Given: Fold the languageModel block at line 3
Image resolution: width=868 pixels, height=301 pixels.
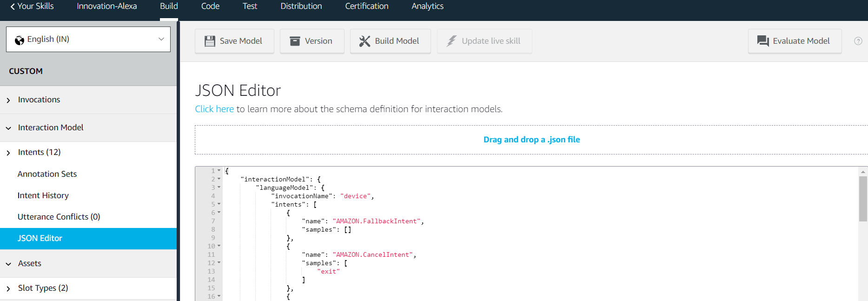Looking at the screenshot, I should 219,187.
